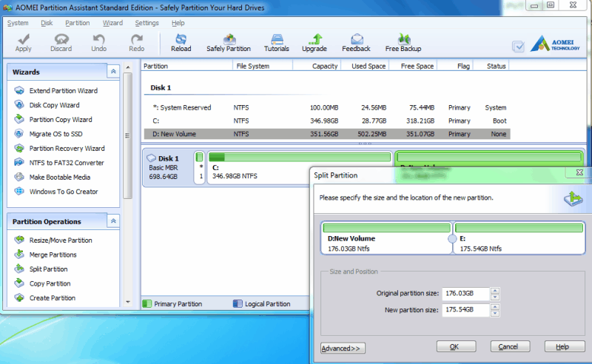Screen dimensions: 592x364
Task: Click Help button in Split Partition dialog
Action: [x=565, y=347]
